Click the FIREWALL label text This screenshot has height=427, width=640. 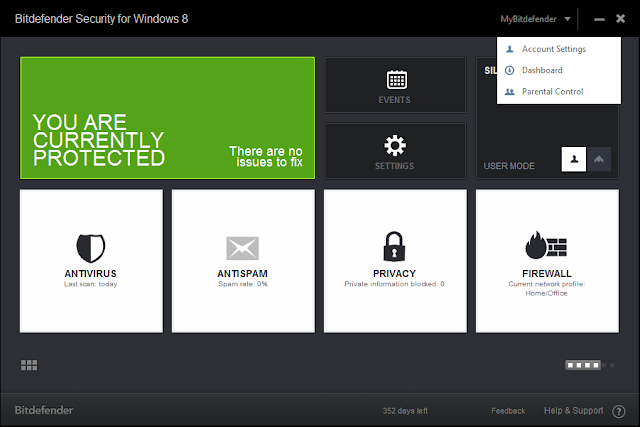[547, 274]
